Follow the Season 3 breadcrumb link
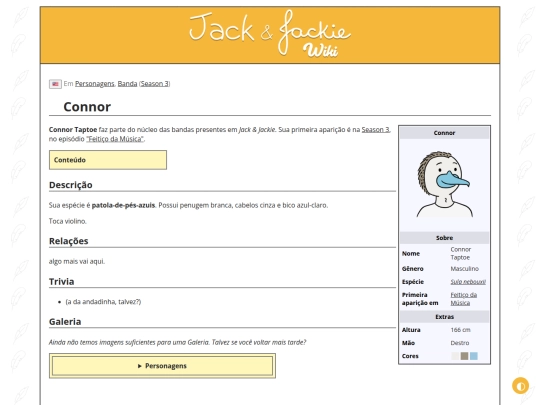This screenshot has width=540, height=405. tap(155, 84)
